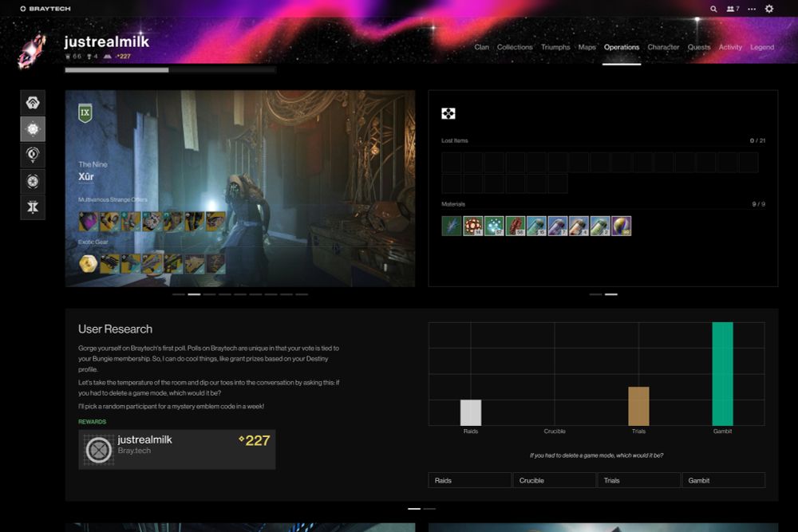Click the white sparkle material with count 57
The image size is (798, 532).
tap(494, 226)
